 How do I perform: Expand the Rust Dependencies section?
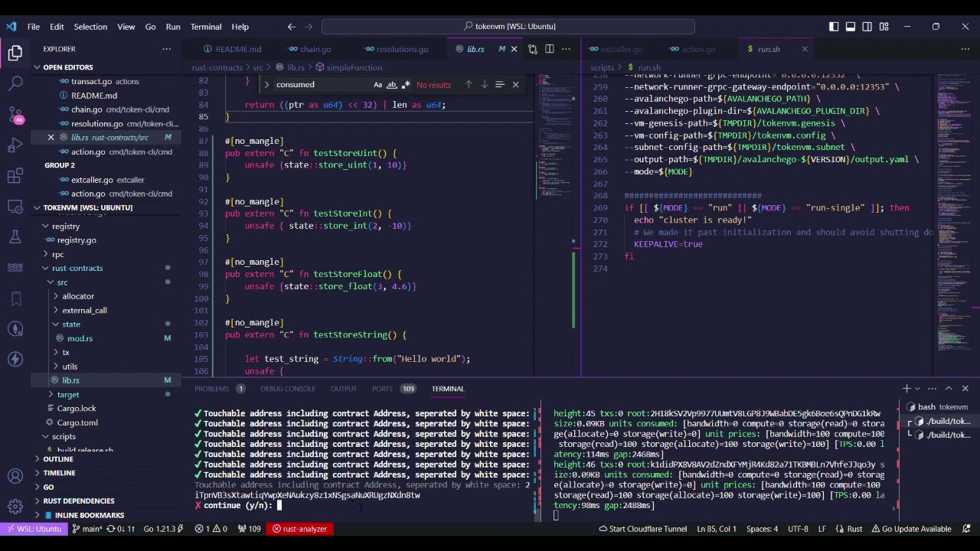tap(79, 501)
